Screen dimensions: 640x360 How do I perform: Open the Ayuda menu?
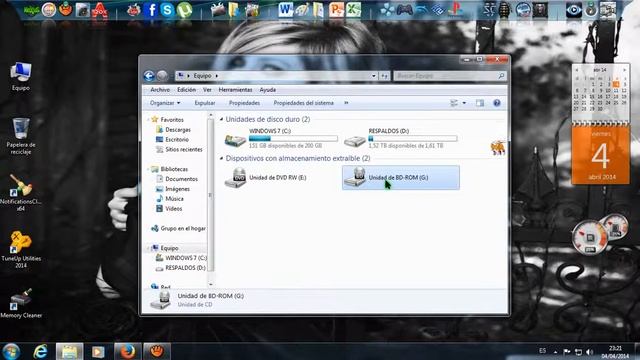pyautogui.click(x=268, y=90)
